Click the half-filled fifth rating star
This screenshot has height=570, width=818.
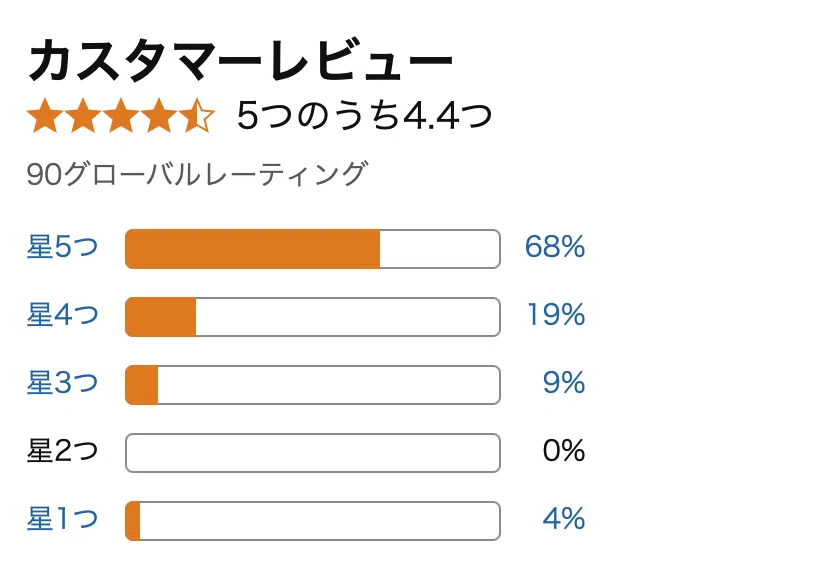pos(197,115)
